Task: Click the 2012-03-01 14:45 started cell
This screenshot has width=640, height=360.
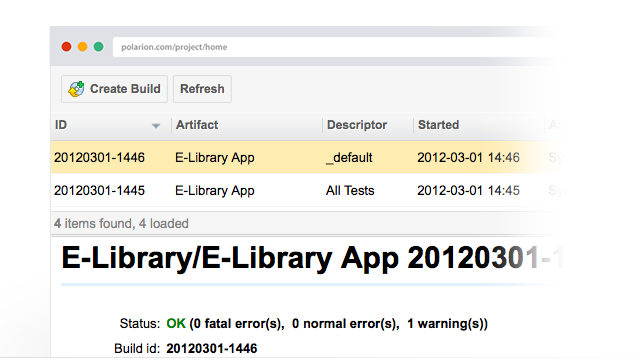Action: pos(468,191)
